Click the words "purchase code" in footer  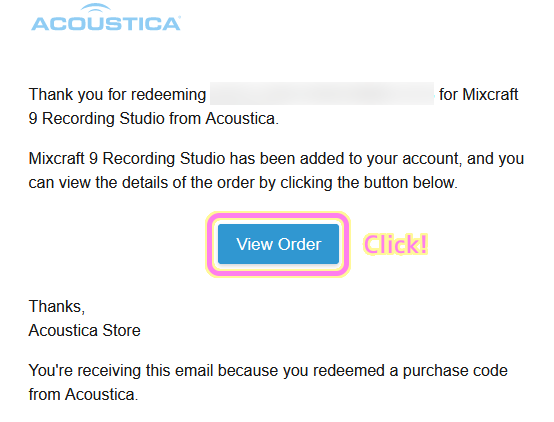455,371
